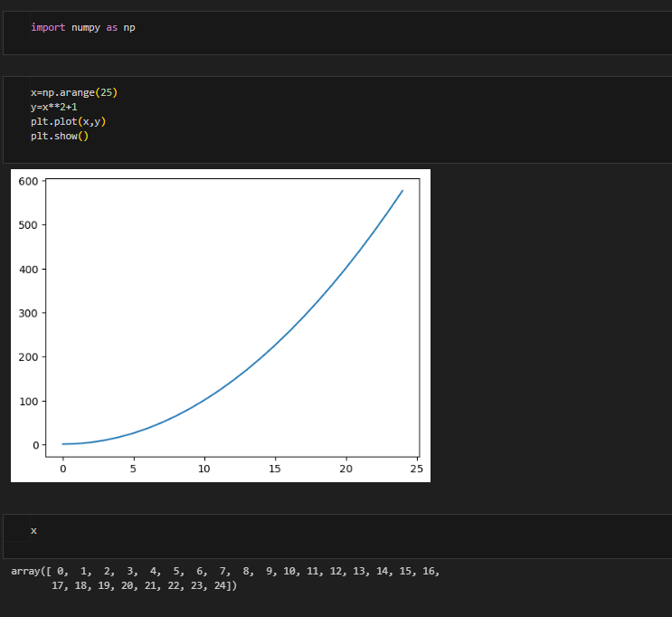Click the y-axis tick label 500
This screenshot has width=672, height=617.
(28, 225)
